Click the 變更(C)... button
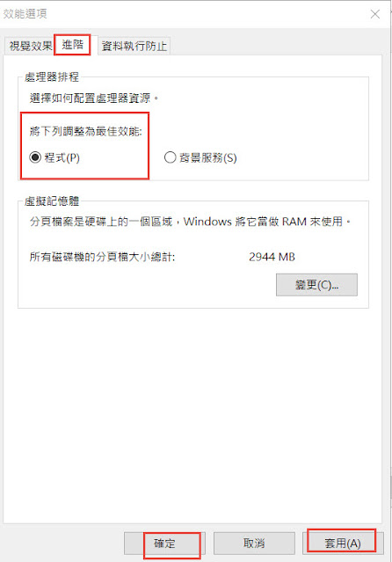The width and height of the screenshot is (392, 562). (316, 285)
